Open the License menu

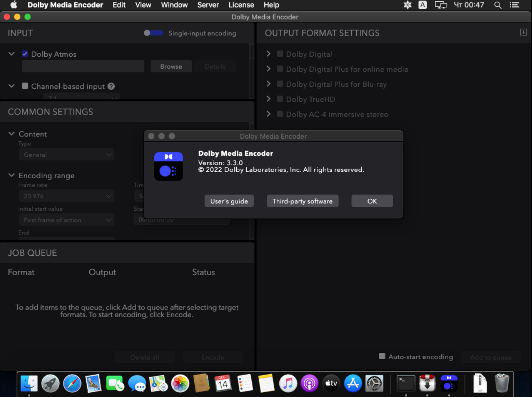(x=241, y=5)
